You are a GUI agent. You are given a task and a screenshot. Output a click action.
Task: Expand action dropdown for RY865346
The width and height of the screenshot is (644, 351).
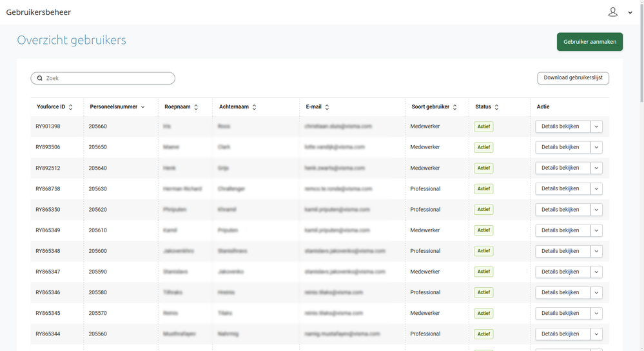[596, 292]
